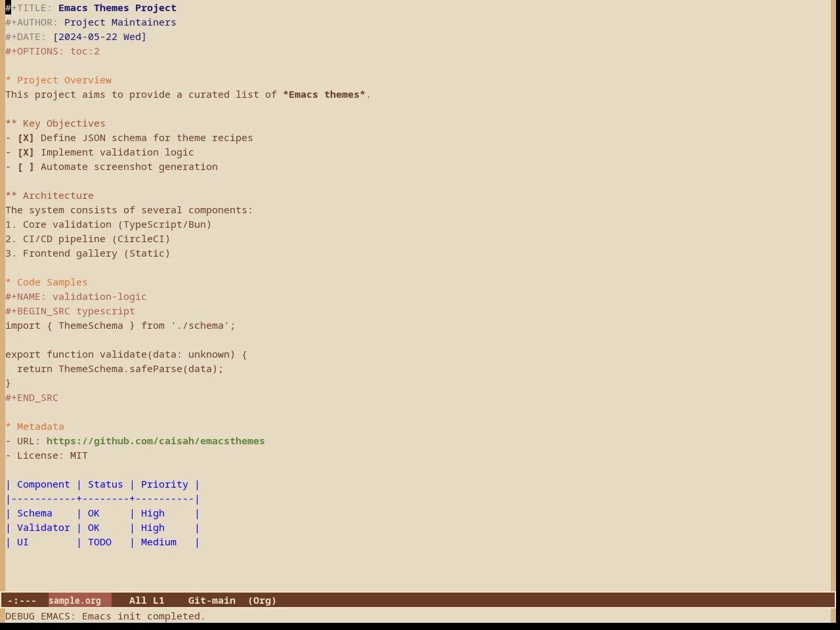The image size is (840, 630).
Task: Click the right-side scroll bar strip
Action: coord(833,295)
